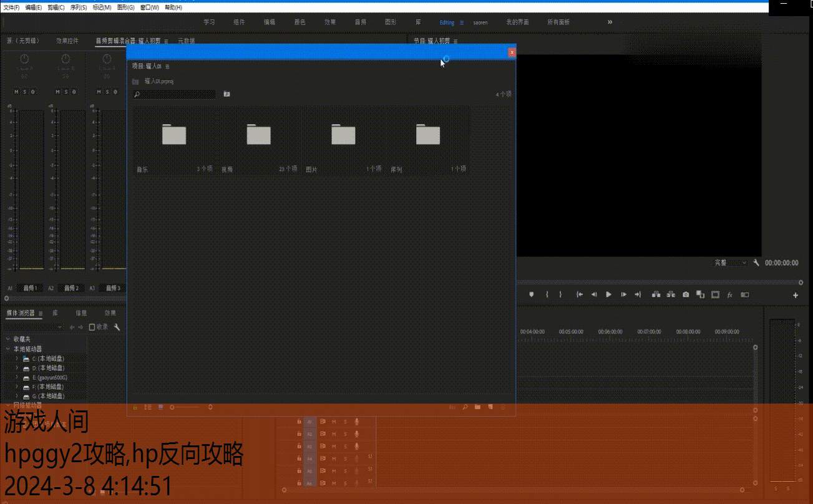Click the Extract icon
The width and height of the screenshot is (813, 504).
671,295
